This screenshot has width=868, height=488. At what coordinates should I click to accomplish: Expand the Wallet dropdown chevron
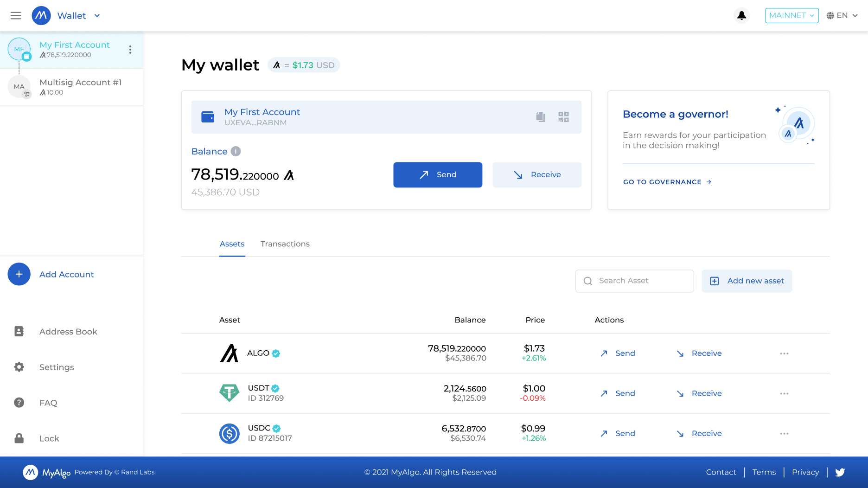tap(97, 16)
